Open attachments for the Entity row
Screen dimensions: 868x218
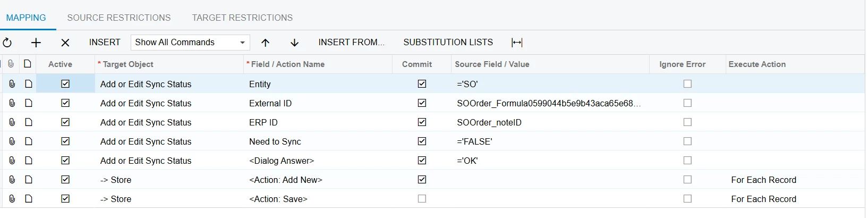(12, 84)
